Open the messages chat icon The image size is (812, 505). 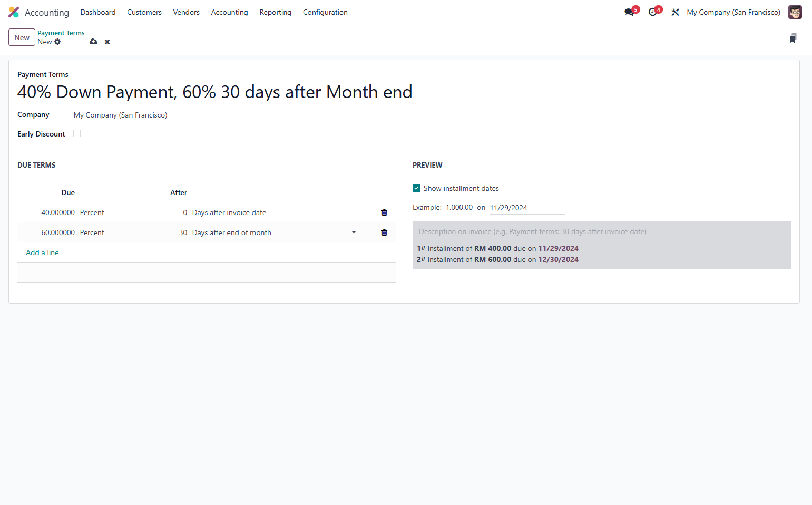(x=629, y=12)
